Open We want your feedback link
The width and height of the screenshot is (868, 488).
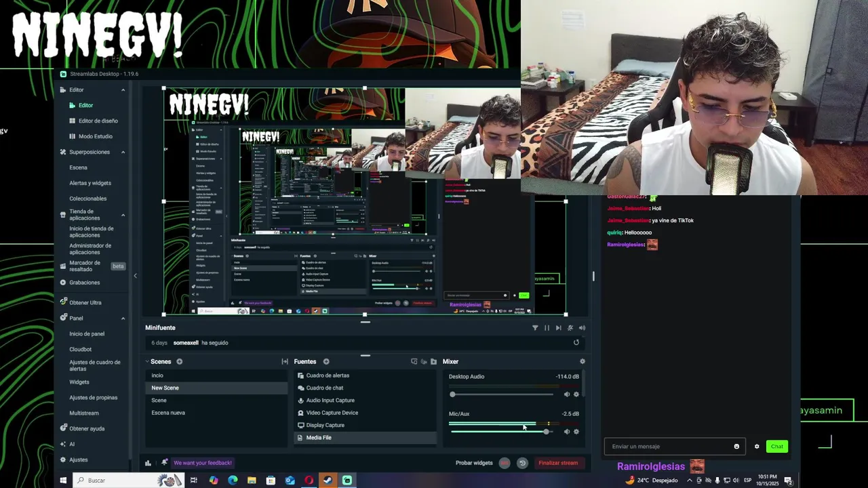203,463
